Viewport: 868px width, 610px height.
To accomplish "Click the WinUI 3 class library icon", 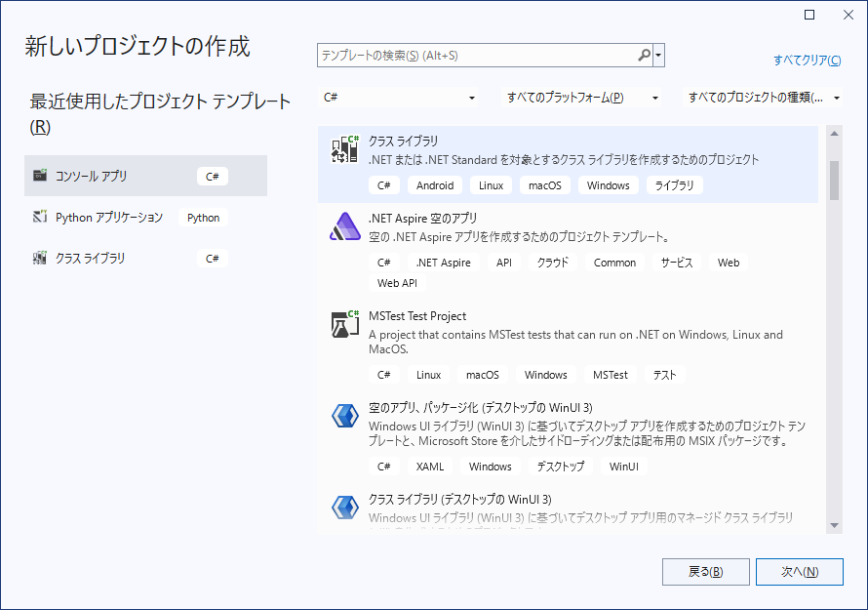I will (x=345, y=508).
